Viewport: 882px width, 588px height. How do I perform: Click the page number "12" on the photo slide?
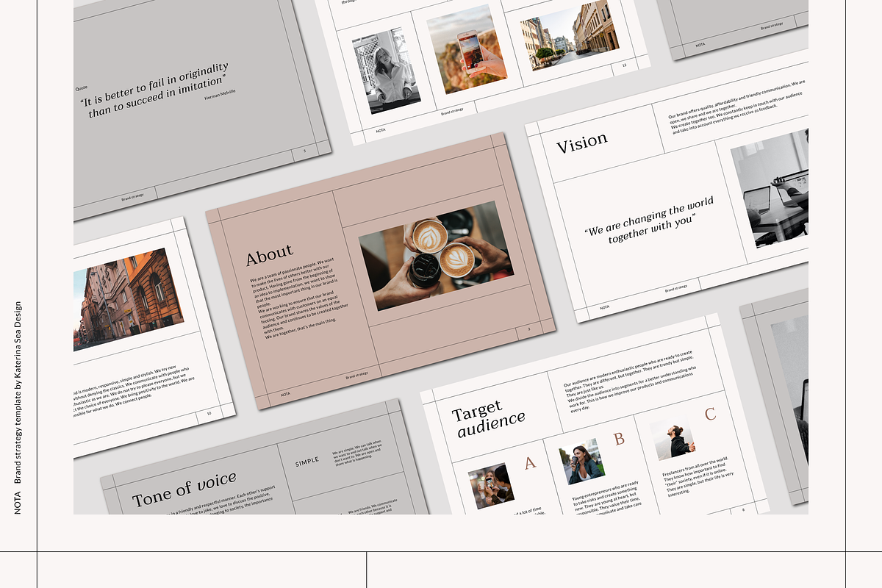click(624, 66)
